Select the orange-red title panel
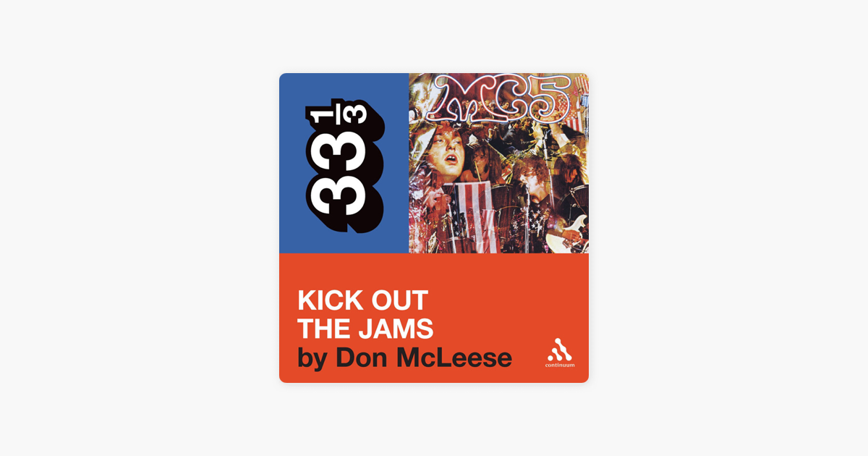Viewport: 868px width, 456px height. coord(434,318)
